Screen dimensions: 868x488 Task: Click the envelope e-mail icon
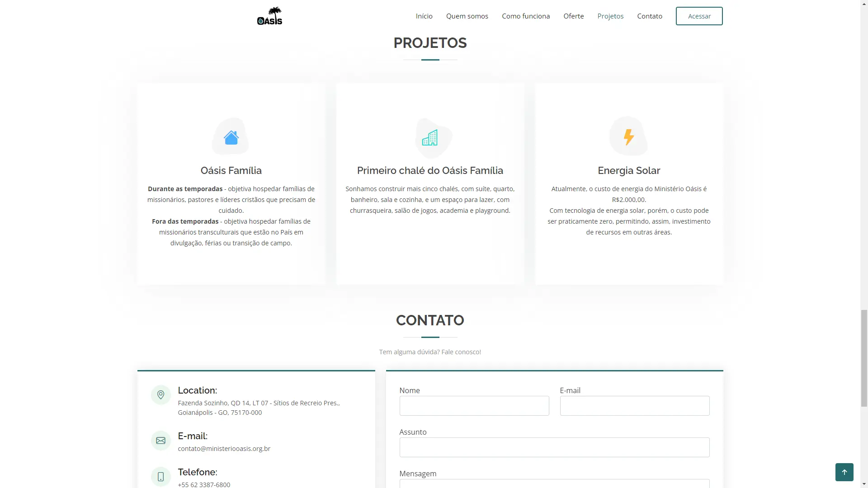pyautogui.click(x=160, y=441)
